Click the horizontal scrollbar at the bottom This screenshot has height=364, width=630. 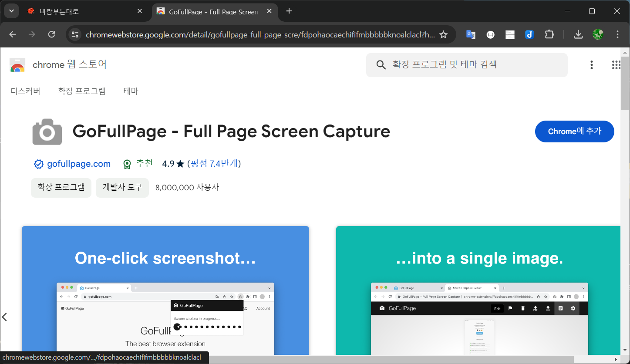pos(392,359)
